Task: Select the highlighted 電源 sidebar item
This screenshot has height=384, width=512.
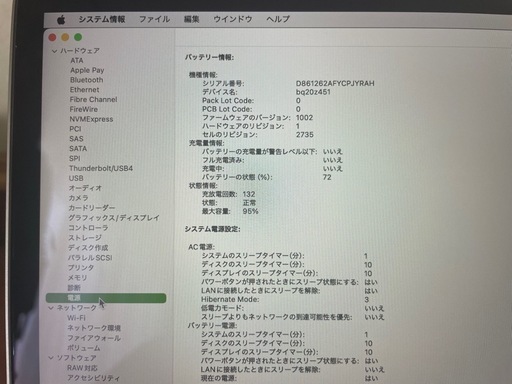Action: (106, 298)
